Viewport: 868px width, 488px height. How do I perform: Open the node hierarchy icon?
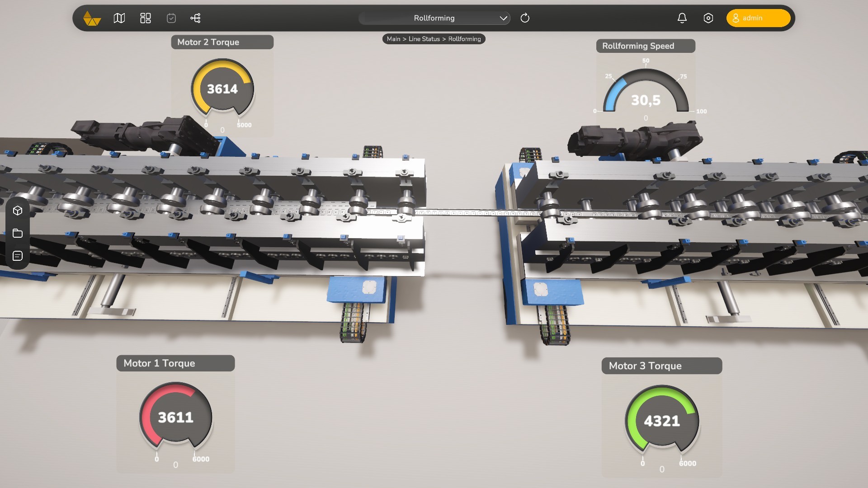(195, 18)
